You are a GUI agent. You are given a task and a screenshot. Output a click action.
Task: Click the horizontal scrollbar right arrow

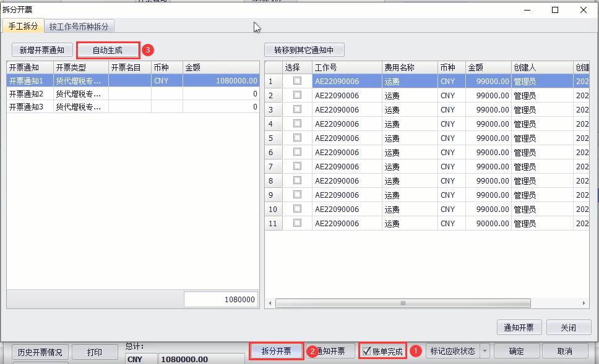585,303
